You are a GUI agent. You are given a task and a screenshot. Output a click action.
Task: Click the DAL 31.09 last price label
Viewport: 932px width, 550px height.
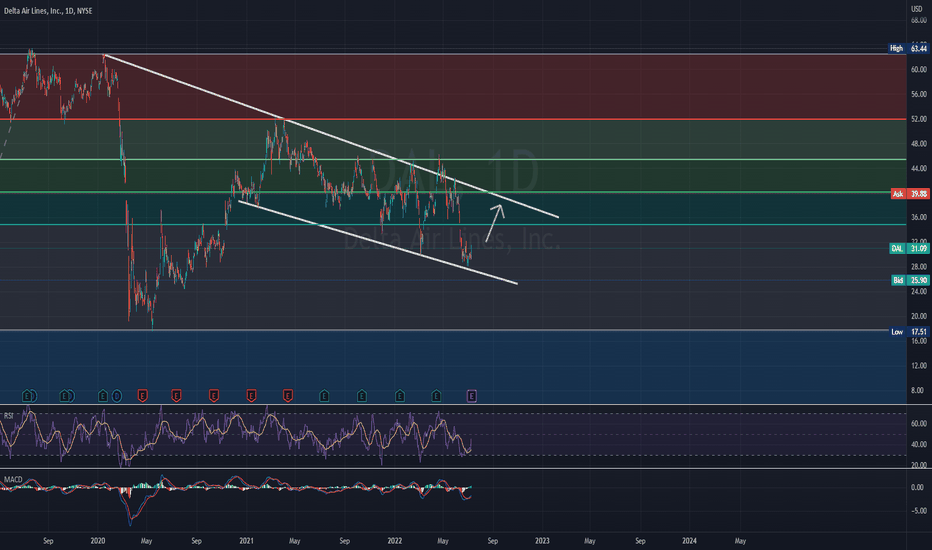[908, 249]
